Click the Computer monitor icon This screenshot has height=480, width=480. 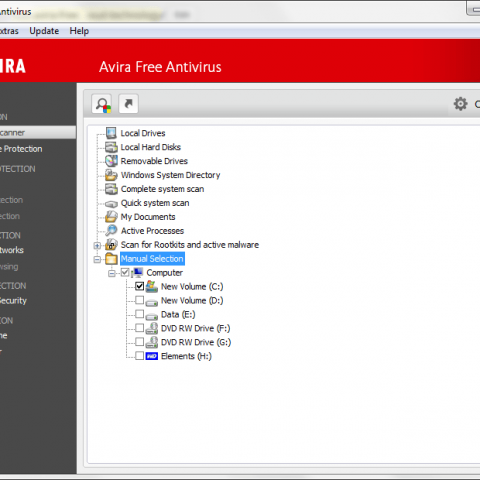pos(137,273)
